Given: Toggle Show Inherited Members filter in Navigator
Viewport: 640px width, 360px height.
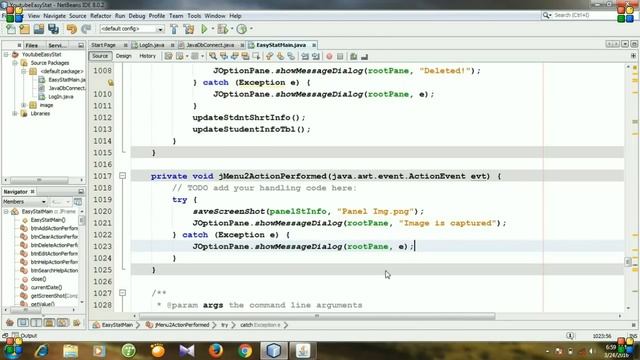Looking at the screenshot, I should [x=10, y=323].
